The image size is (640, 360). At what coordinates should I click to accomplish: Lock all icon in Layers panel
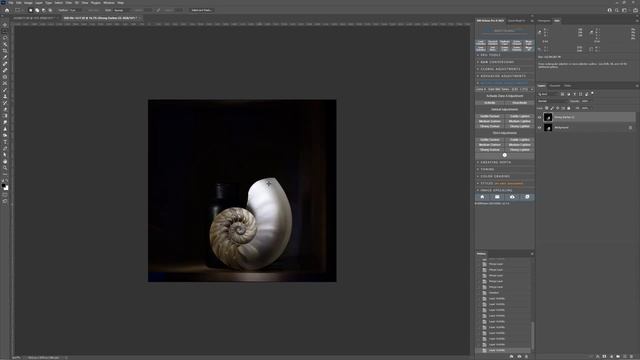[x=569, y=108]
